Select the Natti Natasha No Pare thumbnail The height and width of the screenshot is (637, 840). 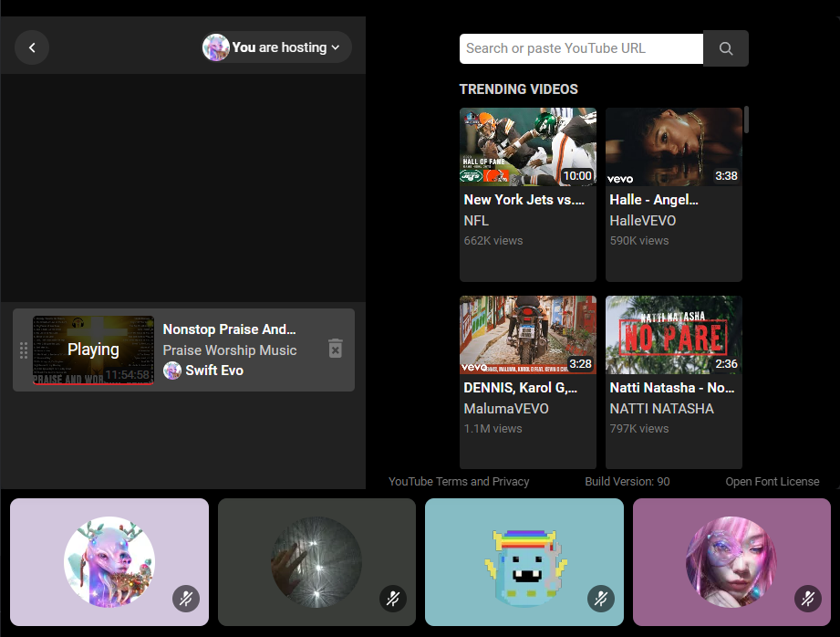coord(674,335)
